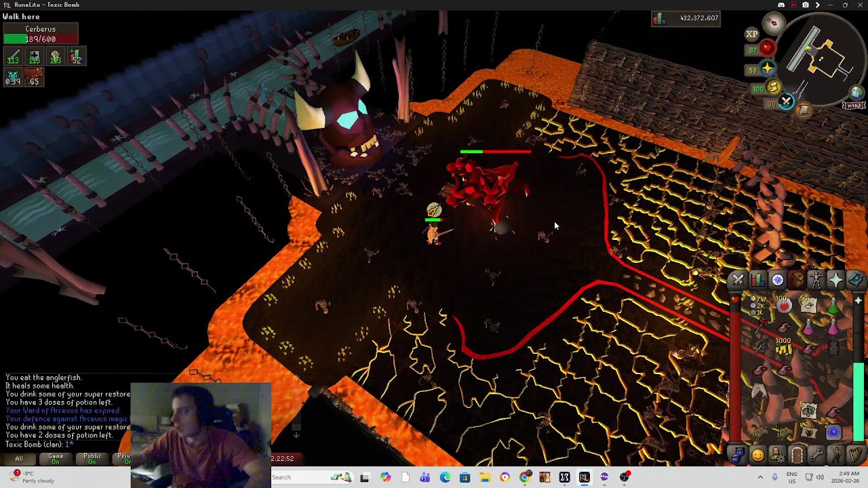The width and height of the screenshot is (868, 488).
Task: Open the clock showing 2:49 AM
Action: (846, 477)
